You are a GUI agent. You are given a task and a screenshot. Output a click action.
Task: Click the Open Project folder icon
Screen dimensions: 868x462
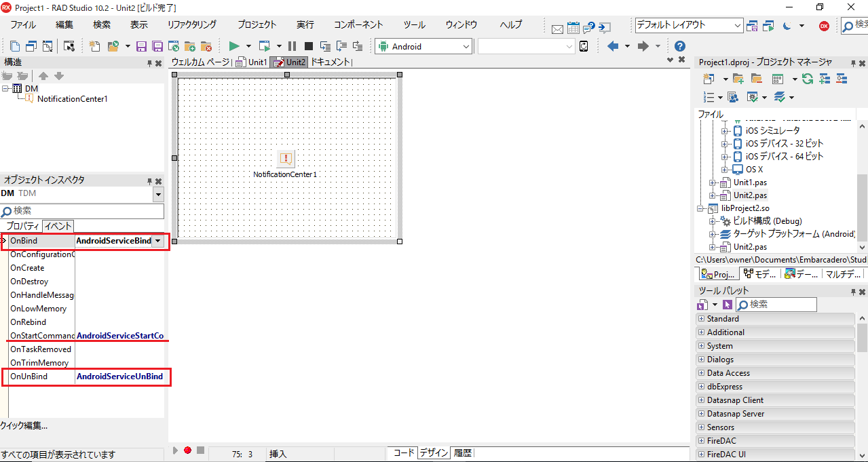pos(112,46)
